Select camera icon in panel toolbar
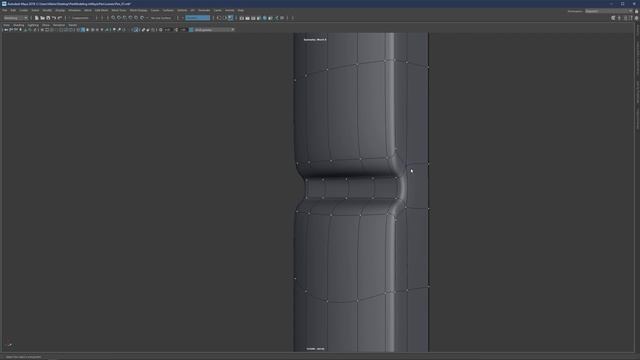640x360 pixels. (x=6, y=30)
